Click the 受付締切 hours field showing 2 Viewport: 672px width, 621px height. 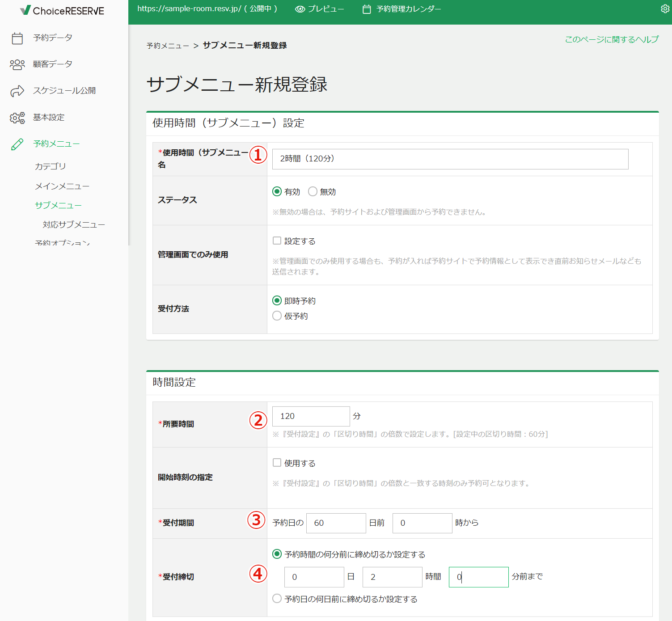(393, 577)
